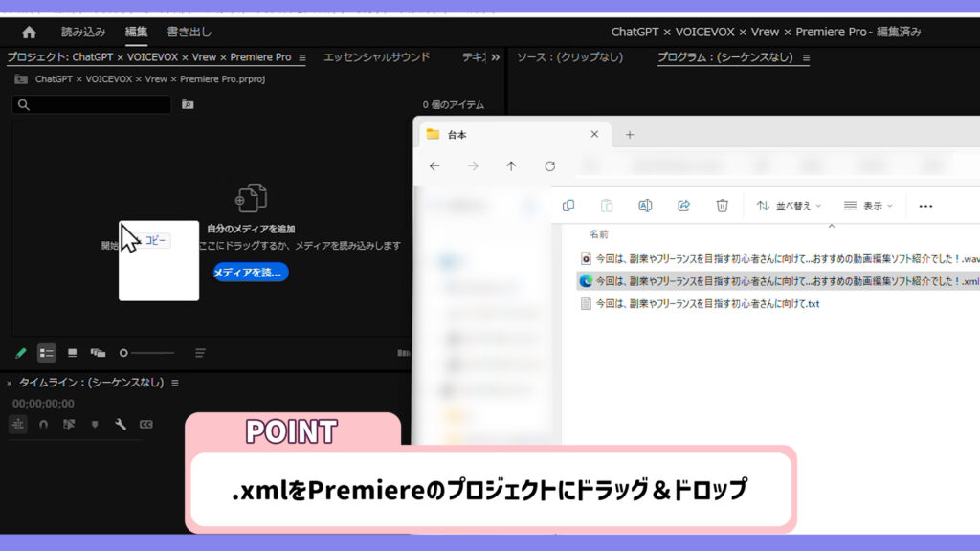Open the 並べ替え sort dropdown
The image size is (980, 551).
pyautogui.click(x=789, y=206)
